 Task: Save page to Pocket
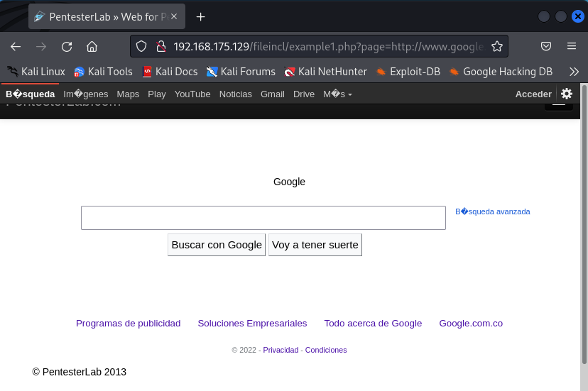click(x=546, y=47)
